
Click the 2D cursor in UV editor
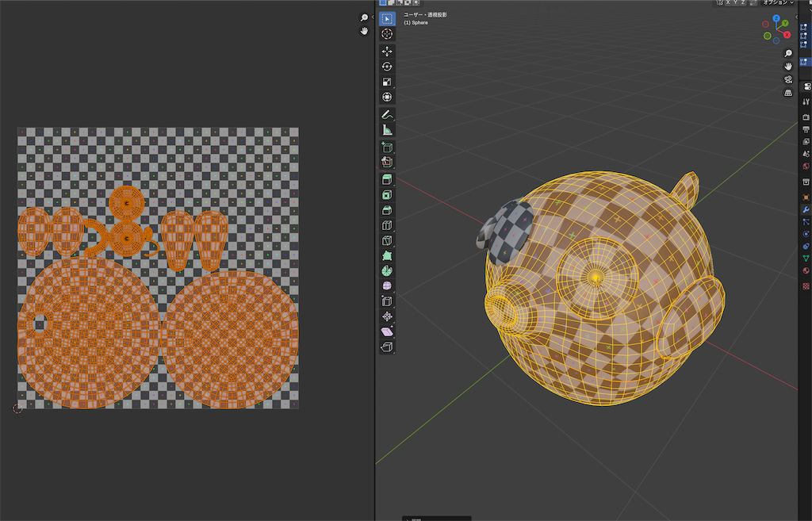point(17,408)
